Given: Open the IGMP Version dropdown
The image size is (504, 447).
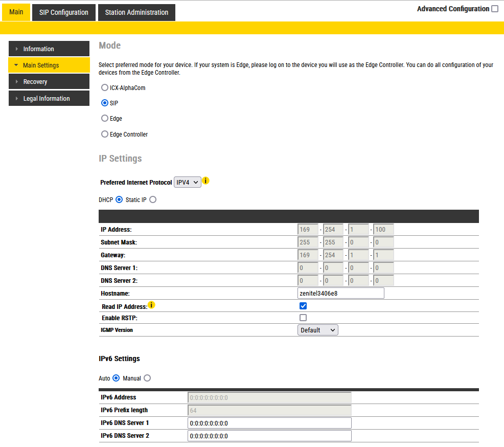Looking at the screenshot, I should point(317,330).
